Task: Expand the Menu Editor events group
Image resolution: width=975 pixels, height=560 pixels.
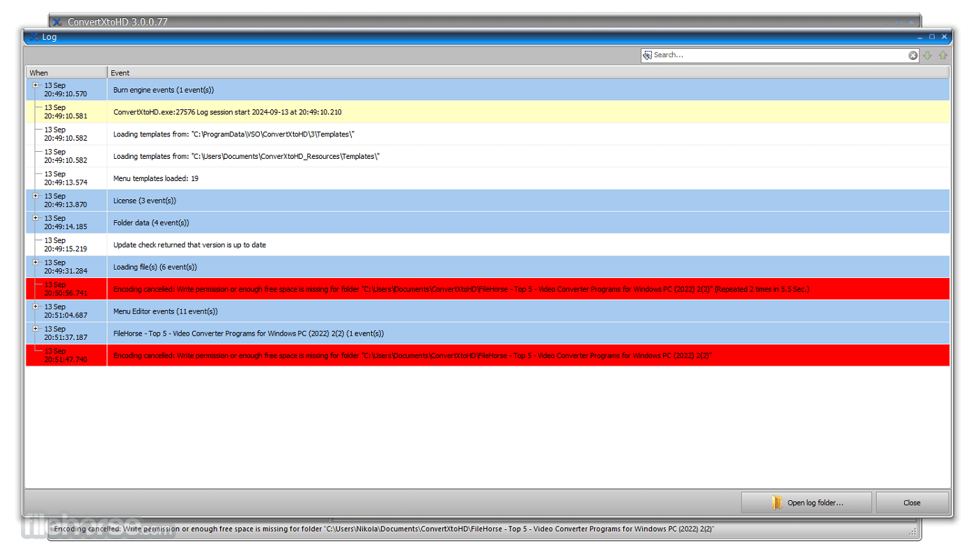Action: pos(36,306)
